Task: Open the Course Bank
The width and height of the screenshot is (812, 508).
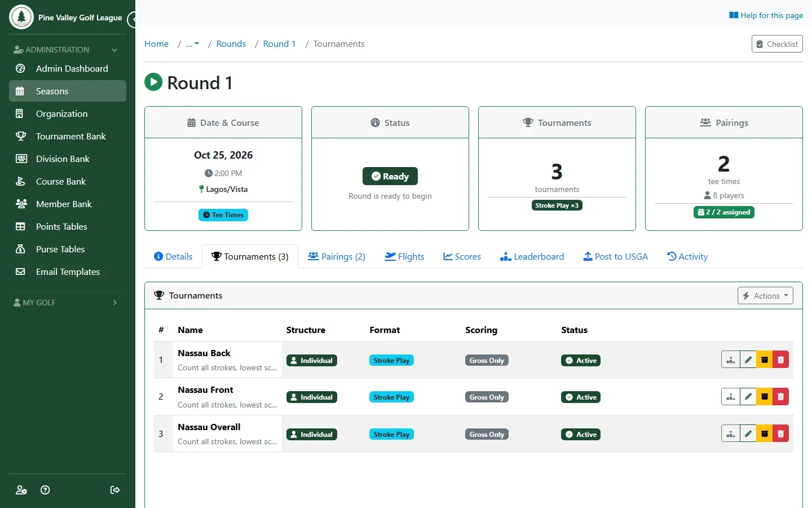Action: click(x=68, y=181)
